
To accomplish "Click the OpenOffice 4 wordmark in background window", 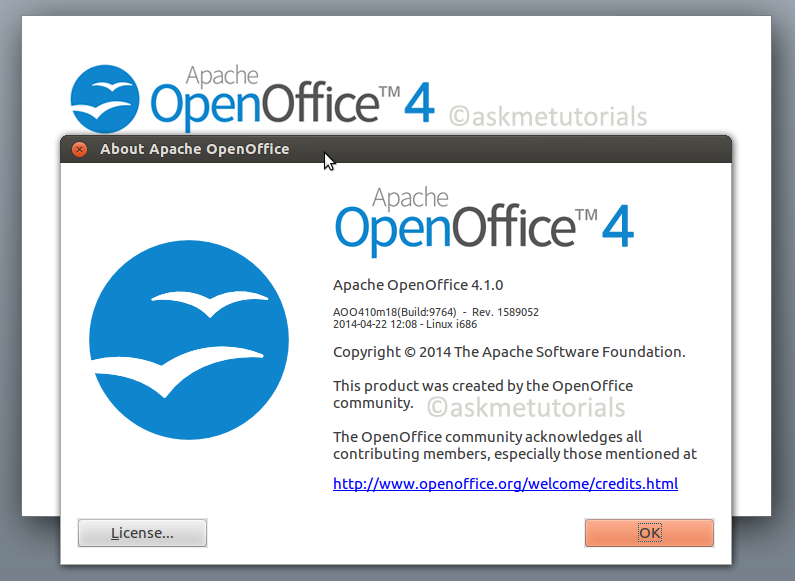I will coord(293,98).
